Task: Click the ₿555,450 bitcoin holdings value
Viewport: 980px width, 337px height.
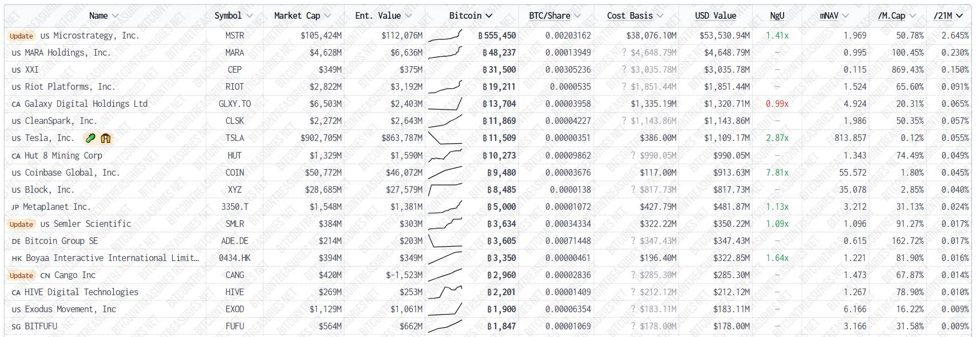Action: pos(497,36)
